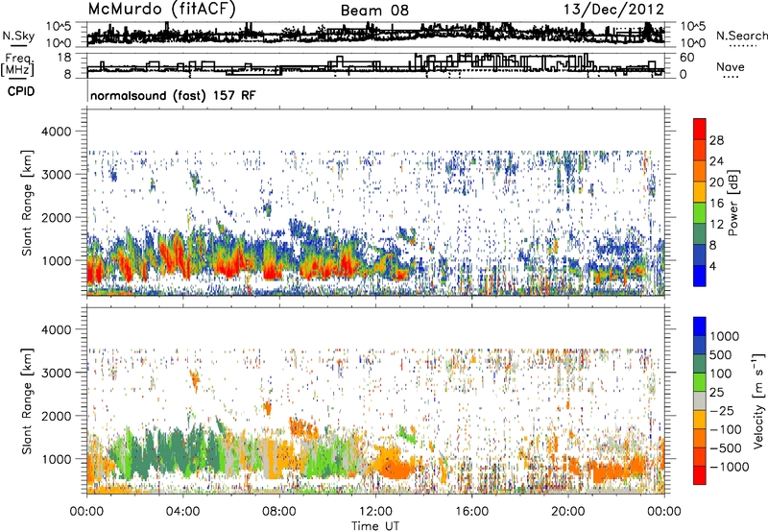Click the blue top segment of velocity color bar
This screenshot has width=768, height=532.
(x=700, y=326)
